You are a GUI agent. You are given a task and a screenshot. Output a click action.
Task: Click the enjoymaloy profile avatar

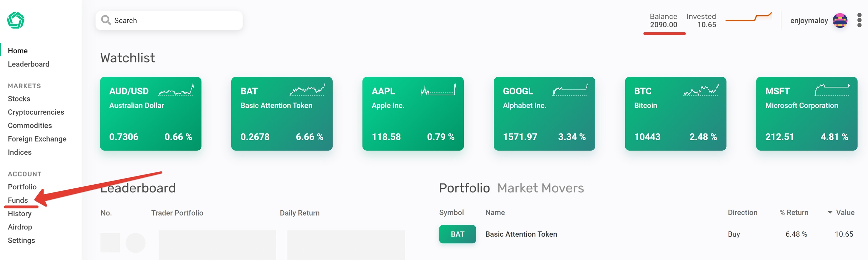[x=840, y=21]
